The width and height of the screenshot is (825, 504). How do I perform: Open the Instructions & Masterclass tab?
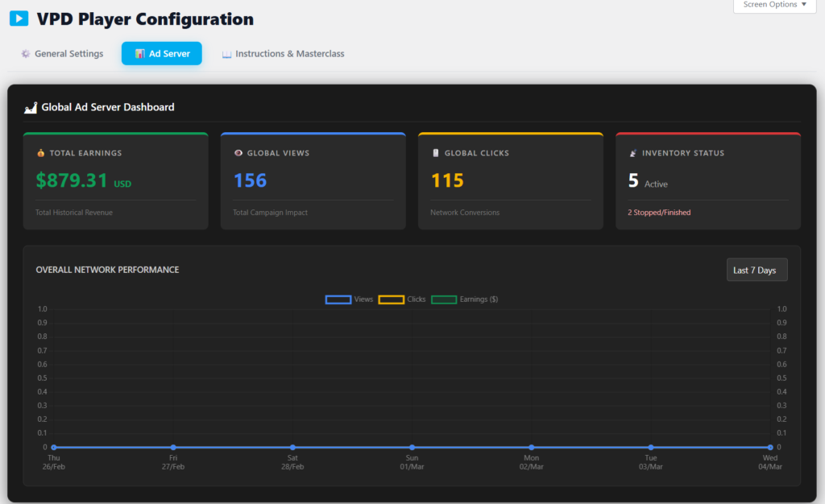289,54
